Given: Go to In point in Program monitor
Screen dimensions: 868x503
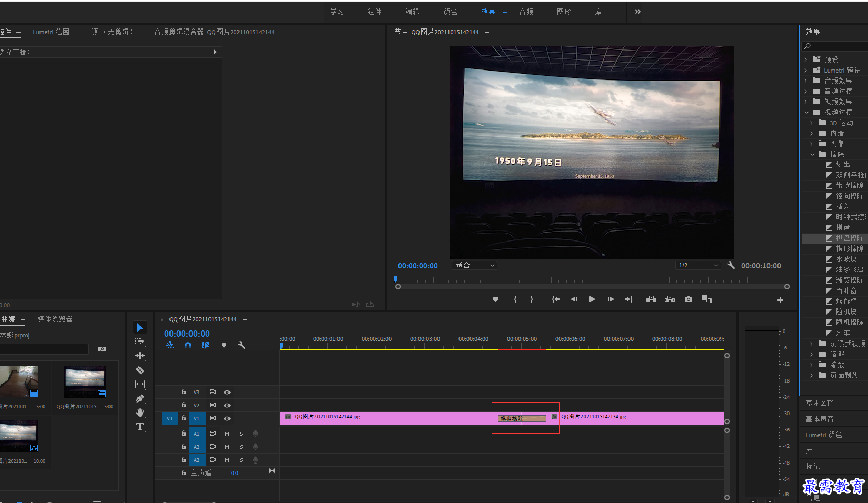Looking at the screenshot, I should (555, 299).
